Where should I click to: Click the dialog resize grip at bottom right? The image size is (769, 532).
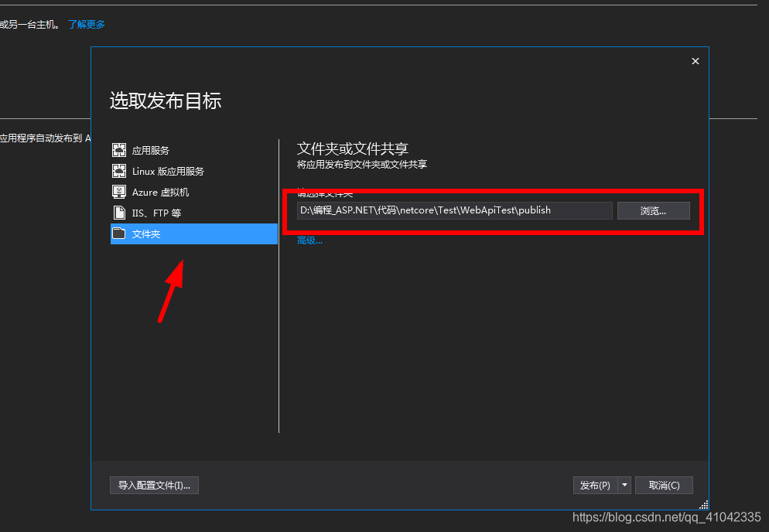702,504
